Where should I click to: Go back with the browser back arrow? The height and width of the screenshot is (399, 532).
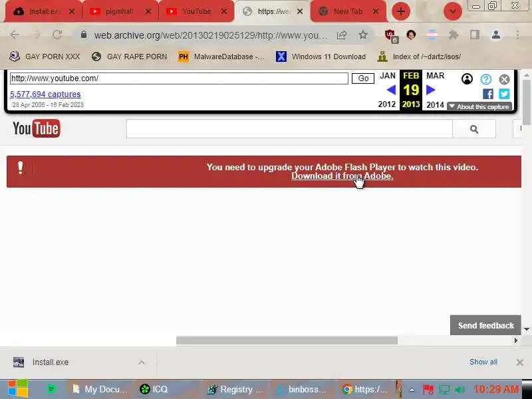tap(15, 35)
